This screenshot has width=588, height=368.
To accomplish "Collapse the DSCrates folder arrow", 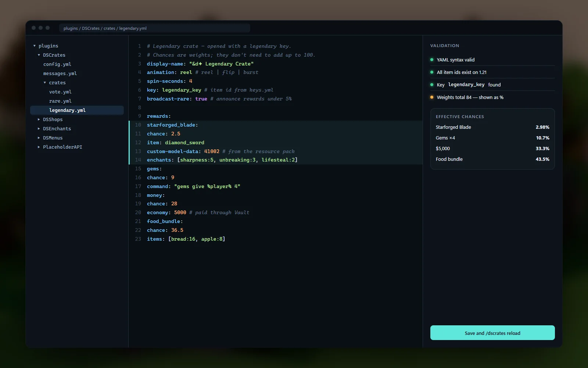I will point(39,55).
